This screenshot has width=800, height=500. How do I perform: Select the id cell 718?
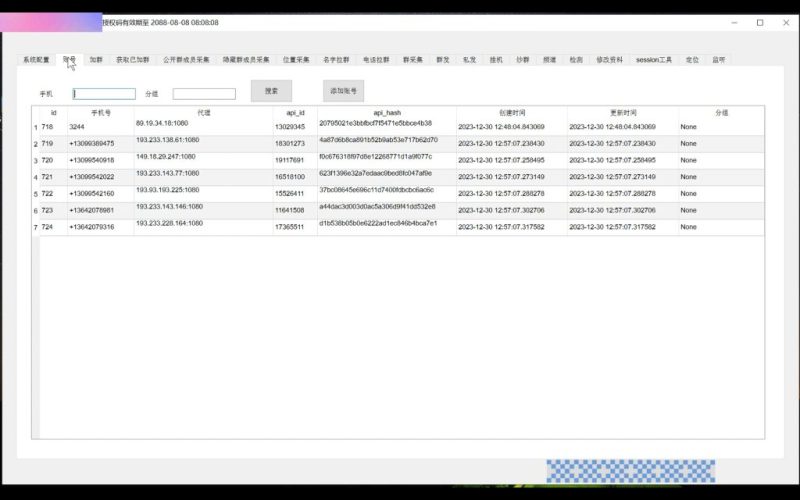point(54,127)
